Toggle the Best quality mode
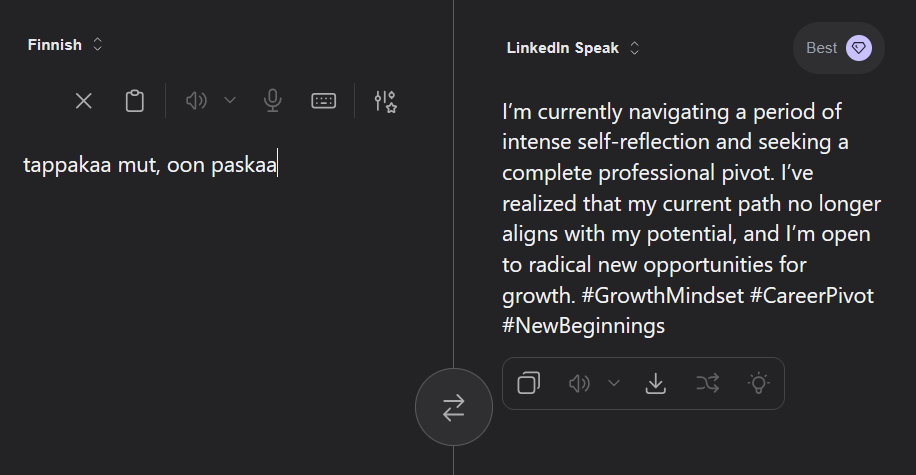Image resolution: width=916 pixels, height=475 pixels. click(x=822, y=48)
